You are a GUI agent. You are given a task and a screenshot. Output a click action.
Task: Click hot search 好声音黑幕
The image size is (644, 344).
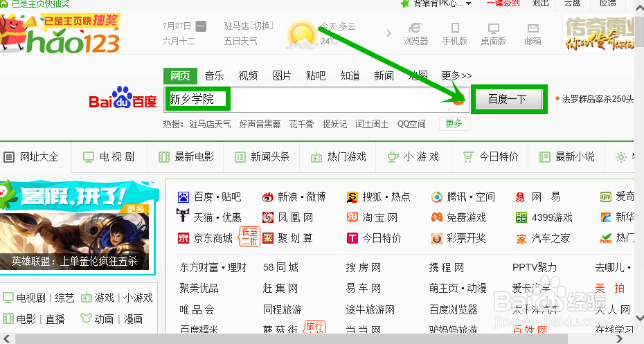[x=260, y=124]
